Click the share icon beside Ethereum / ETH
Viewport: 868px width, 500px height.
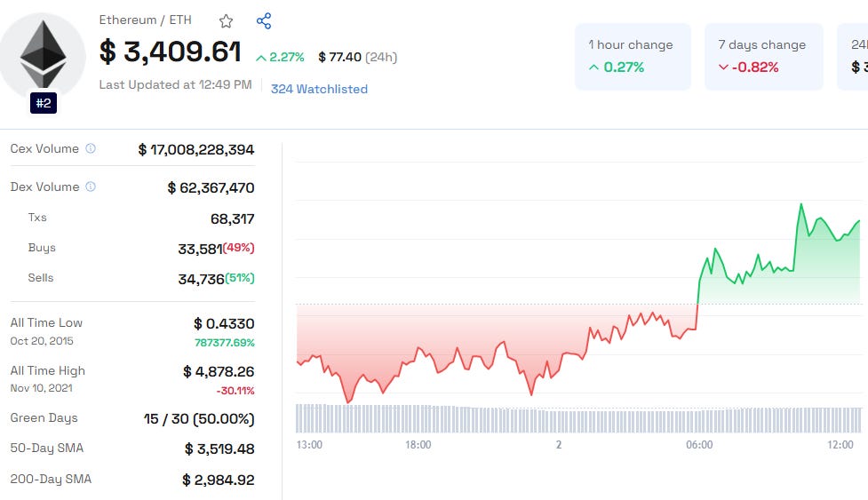tap(264, 21)
